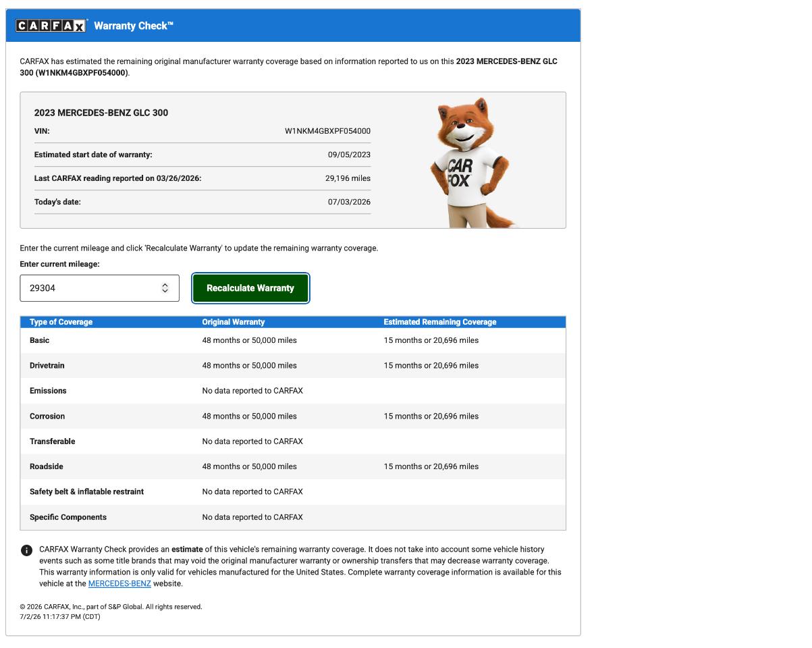Click the Estimated Remaining Coverage header
This screenshot has width=812, height=648.
coord(440,322)
